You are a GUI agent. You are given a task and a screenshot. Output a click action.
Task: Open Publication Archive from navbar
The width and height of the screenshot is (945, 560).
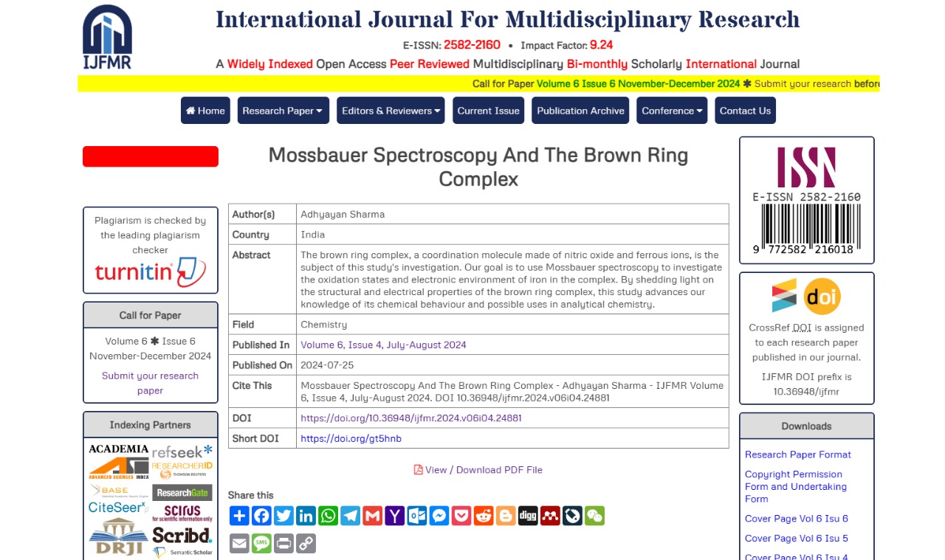(x=580, y=111)
